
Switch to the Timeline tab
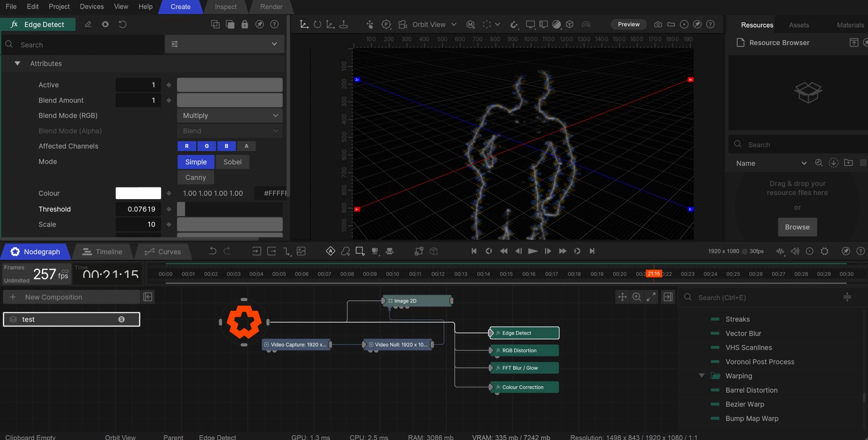(x=102, y=252)
